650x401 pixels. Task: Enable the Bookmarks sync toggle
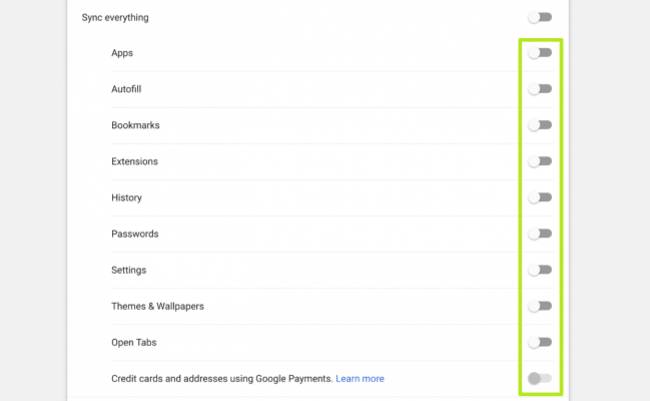(x=540, y=125)
